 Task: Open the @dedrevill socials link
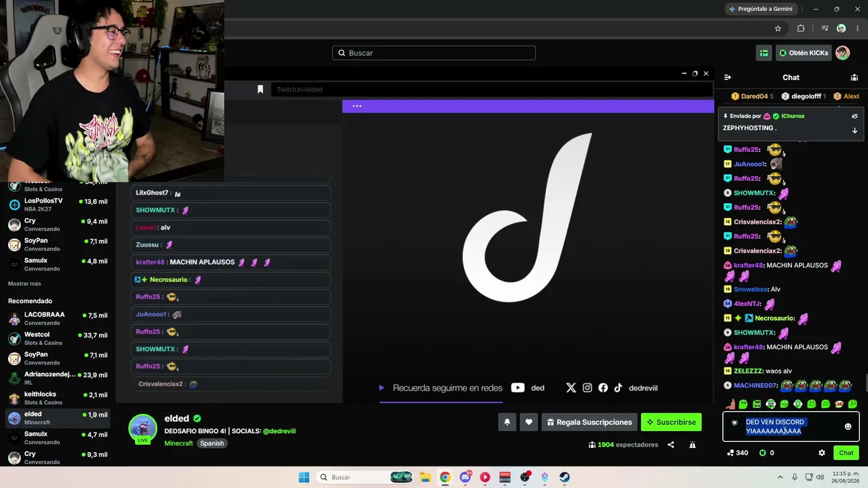[x=279, y=431]
